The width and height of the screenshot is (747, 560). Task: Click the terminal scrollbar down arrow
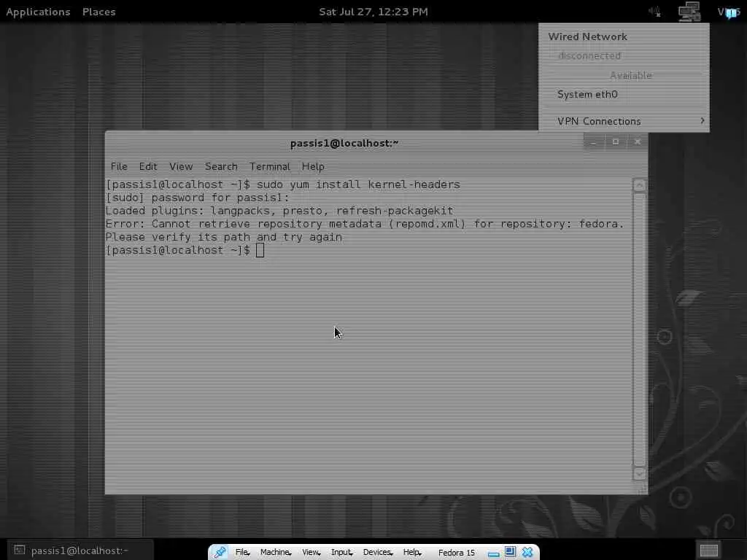639,473
